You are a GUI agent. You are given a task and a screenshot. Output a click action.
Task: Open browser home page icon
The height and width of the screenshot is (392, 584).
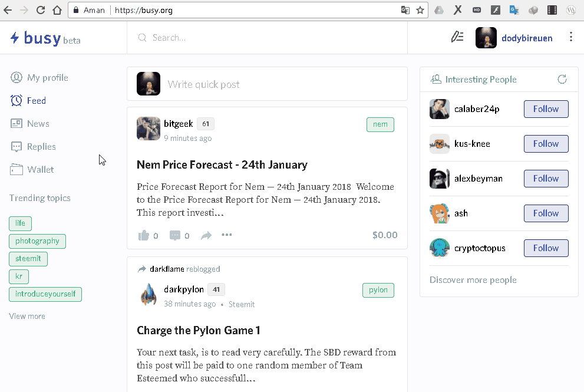pos(57,10)
